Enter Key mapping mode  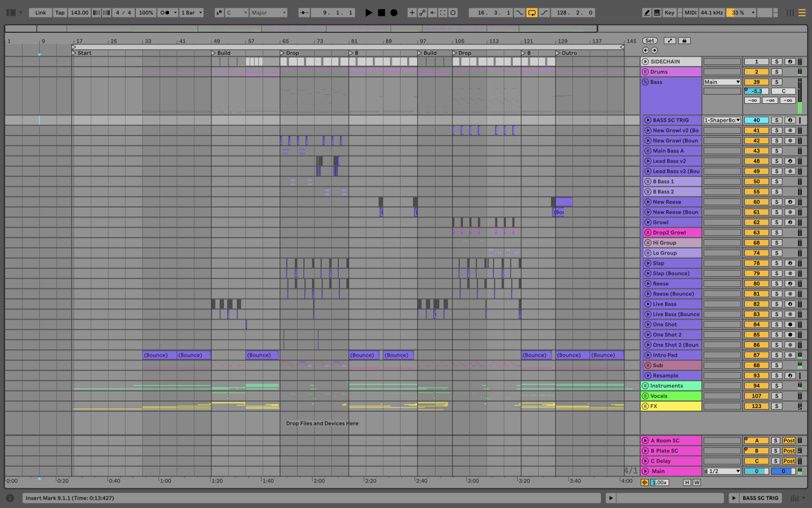[x=669, y=12]
